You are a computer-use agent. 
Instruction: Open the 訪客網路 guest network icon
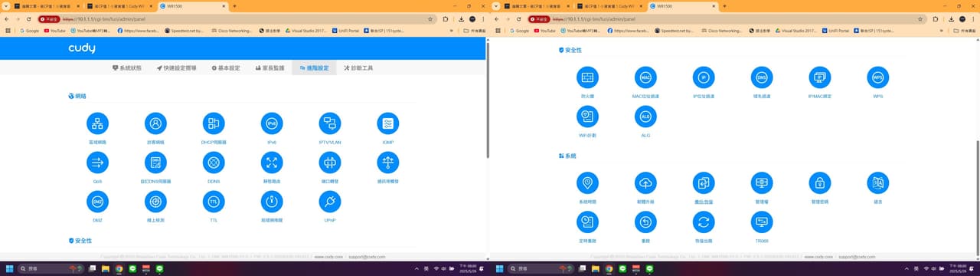[x=156, y=123]
